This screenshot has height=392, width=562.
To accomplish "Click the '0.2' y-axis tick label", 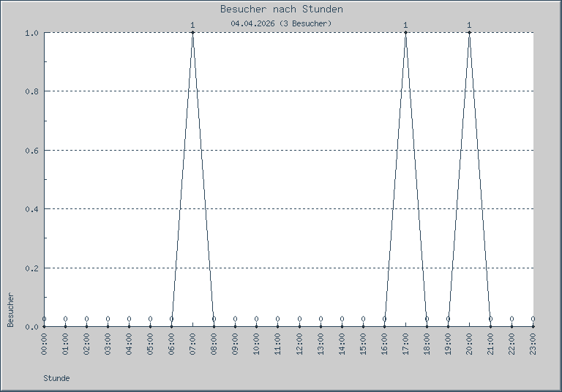I will 31,268.
